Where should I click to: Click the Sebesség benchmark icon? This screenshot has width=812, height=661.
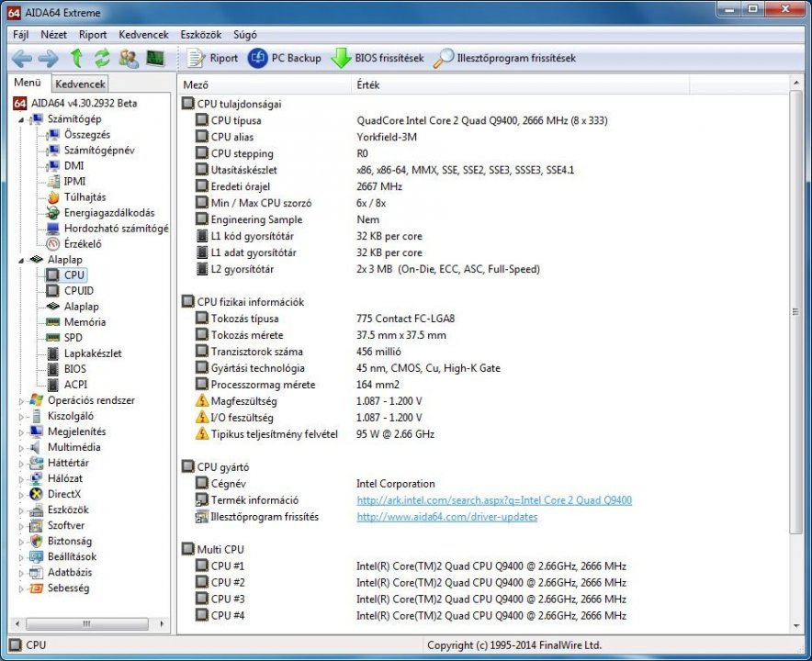(36, 588)
